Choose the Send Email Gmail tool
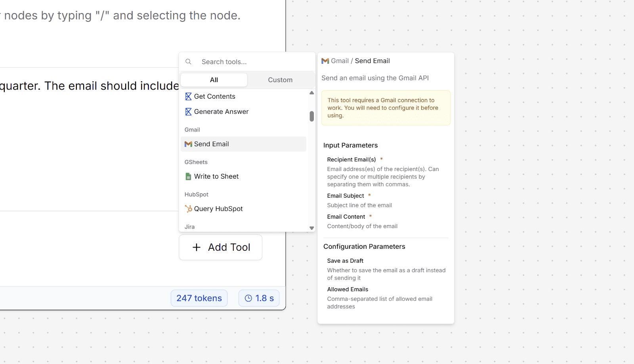The image size is (634, 364). tap(243, 144)
